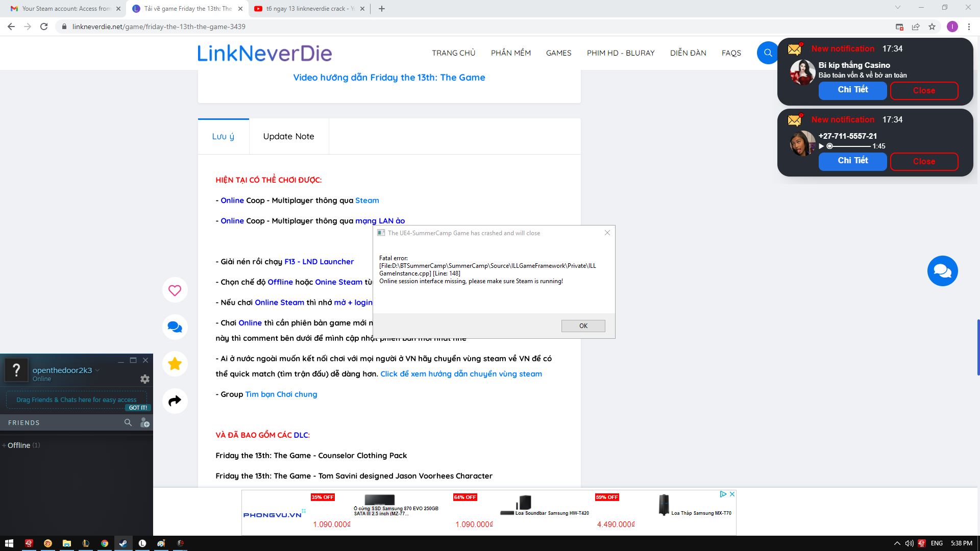Show hidden system tray icons

tap(897, 543)
